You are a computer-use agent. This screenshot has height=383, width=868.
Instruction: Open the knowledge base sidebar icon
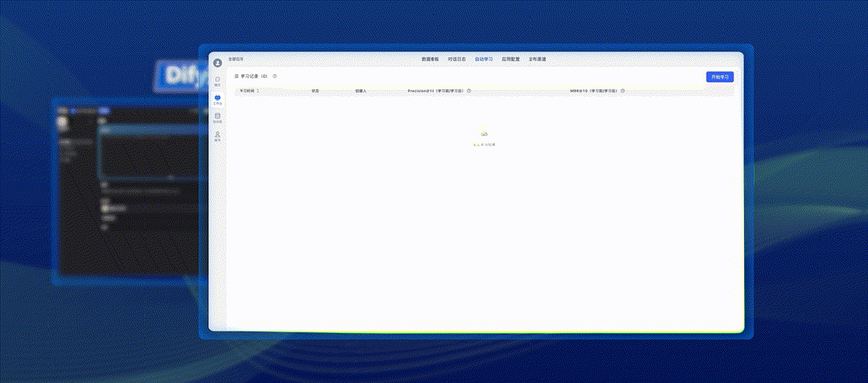tap(217, 117)
